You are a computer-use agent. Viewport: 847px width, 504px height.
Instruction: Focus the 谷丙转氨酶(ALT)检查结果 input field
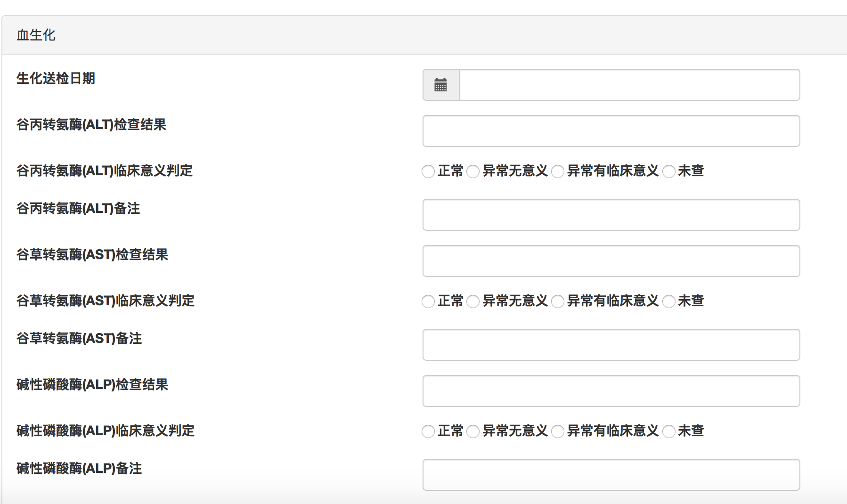611,131
